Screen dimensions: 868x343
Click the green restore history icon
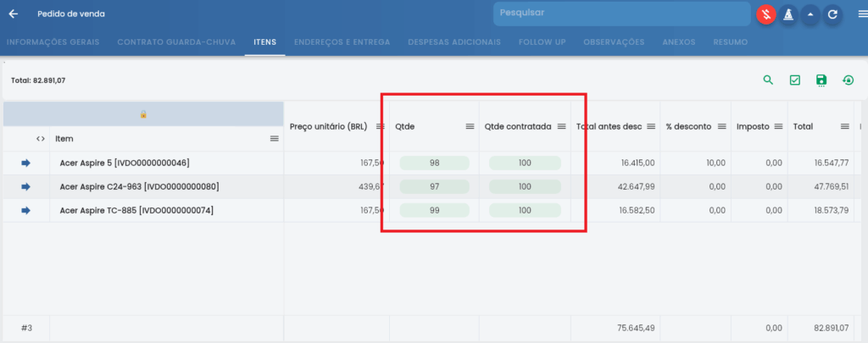click(x=848, y=80)
